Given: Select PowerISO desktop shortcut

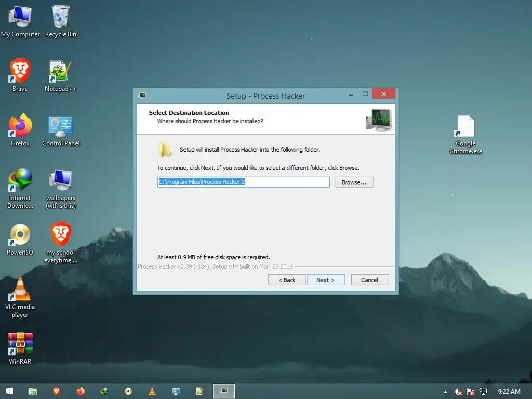Looking at the screenshot, I should click(x=20, y=240).
